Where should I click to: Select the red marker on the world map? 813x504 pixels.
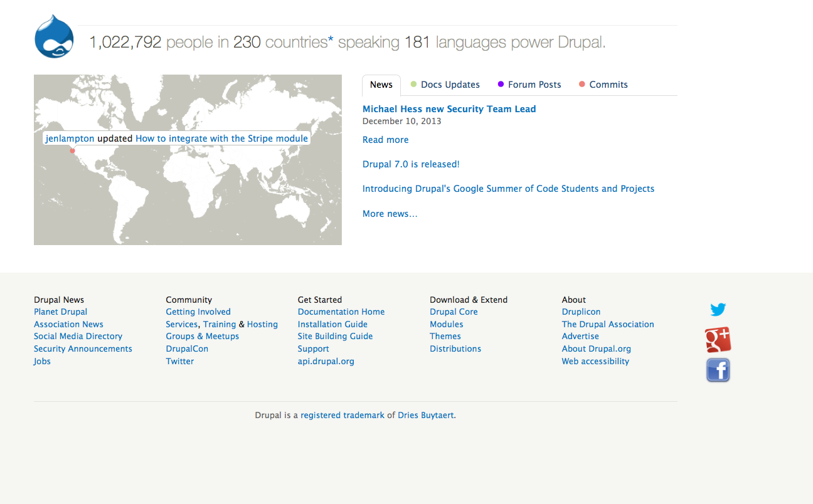tap(72, 151)
